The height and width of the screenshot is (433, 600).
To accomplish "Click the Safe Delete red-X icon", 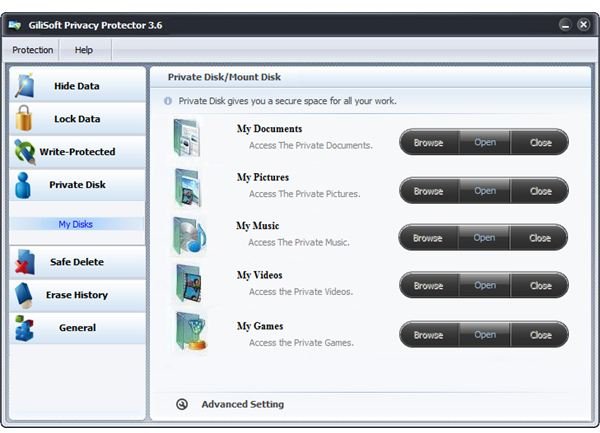I will coord(25,262).
